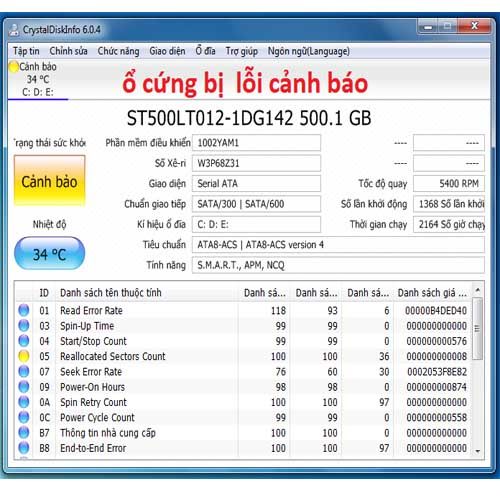Viewport: 500px width, 500px height.
Task: Click the blue status dot for Power-On Hours
Action: [24, 387]
